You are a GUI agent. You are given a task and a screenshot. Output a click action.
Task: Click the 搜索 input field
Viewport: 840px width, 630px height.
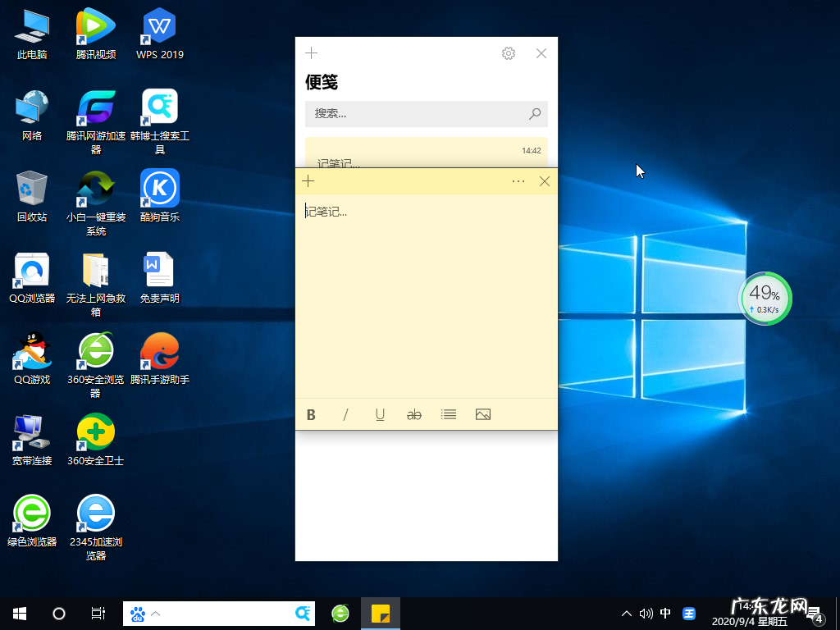pyautogui.click(x=410, y=114)
